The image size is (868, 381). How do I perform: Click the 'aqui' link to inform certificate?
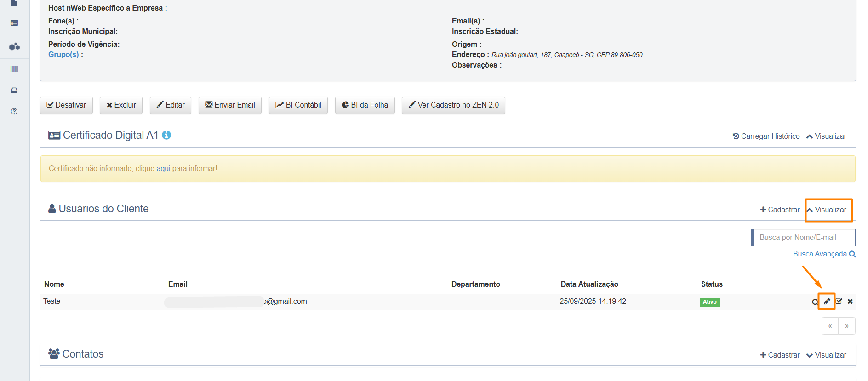click(x=163, y=169)
